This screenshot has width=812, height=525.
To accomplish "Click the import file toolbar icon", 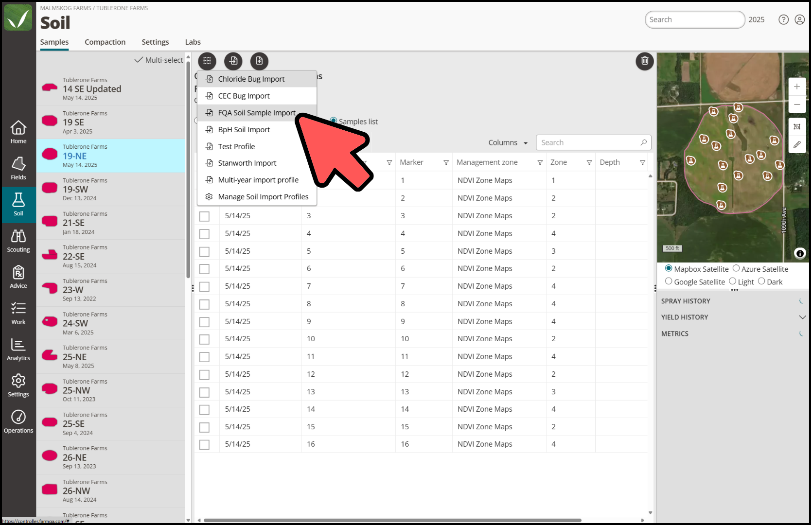I will [233, 61].
